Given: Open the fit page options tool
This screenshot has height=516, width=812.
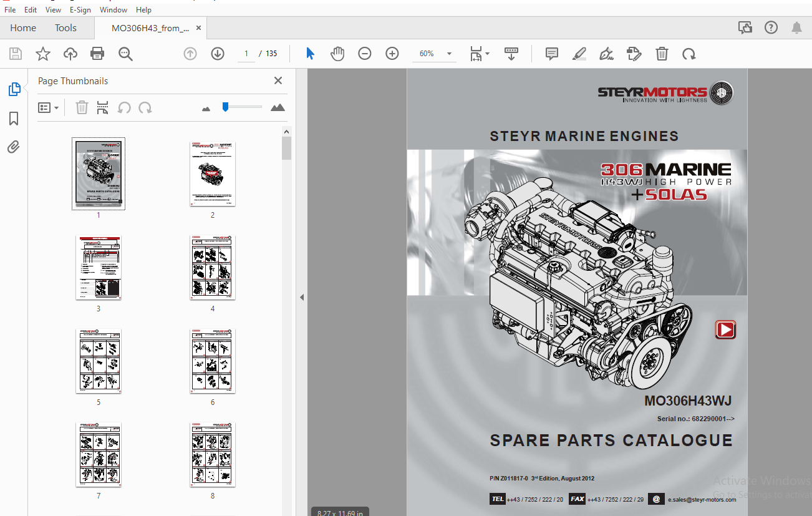Looking at the screenshot, I should pos(479,54).
